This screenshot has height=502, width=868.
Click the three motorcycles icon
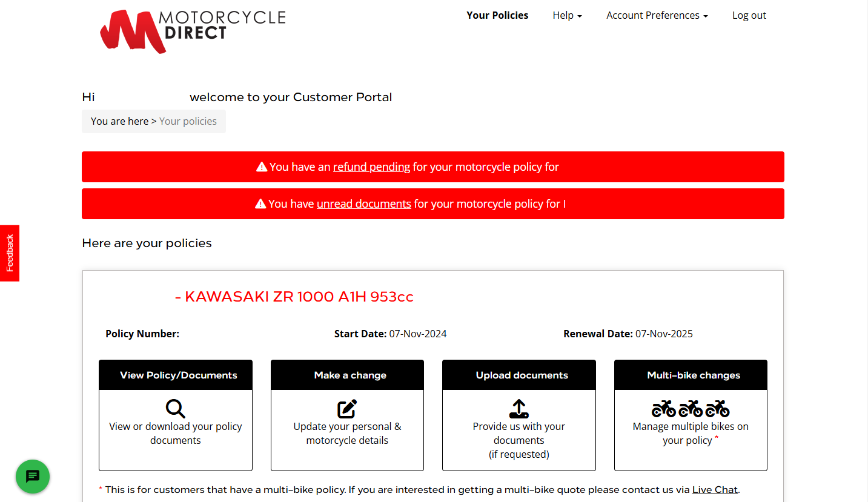(691, 409)
